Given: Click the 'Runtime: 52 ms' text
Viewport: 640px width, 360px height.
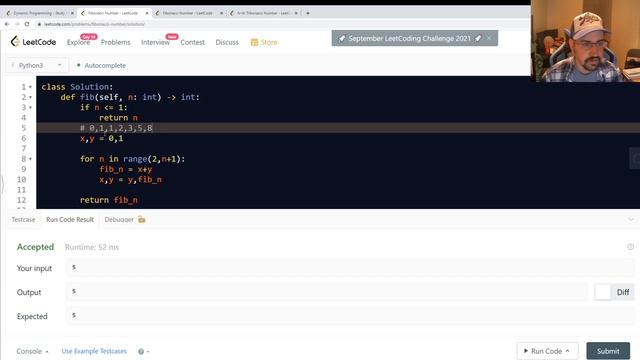Looking at the screenshot, I should [92, 247].
